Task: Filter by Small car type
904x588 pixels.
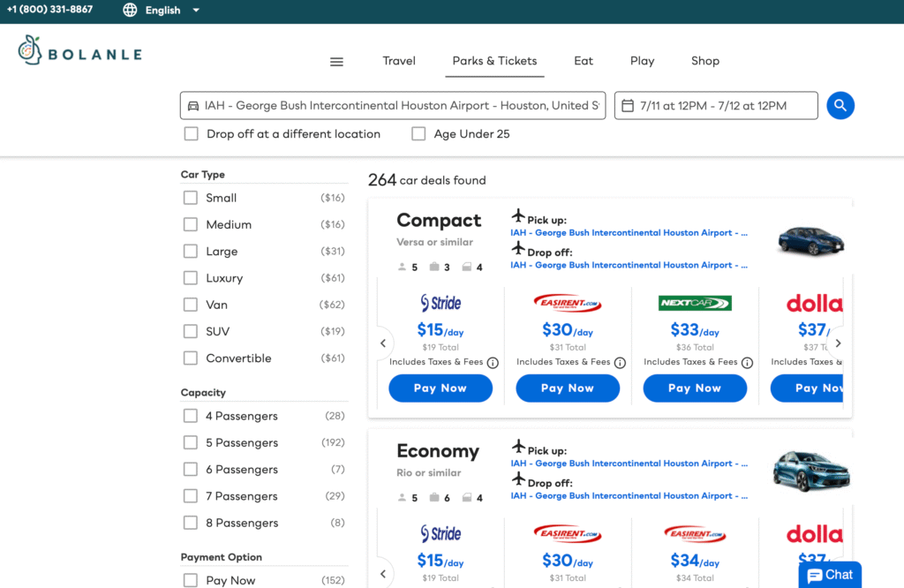Action: [191, 198]
